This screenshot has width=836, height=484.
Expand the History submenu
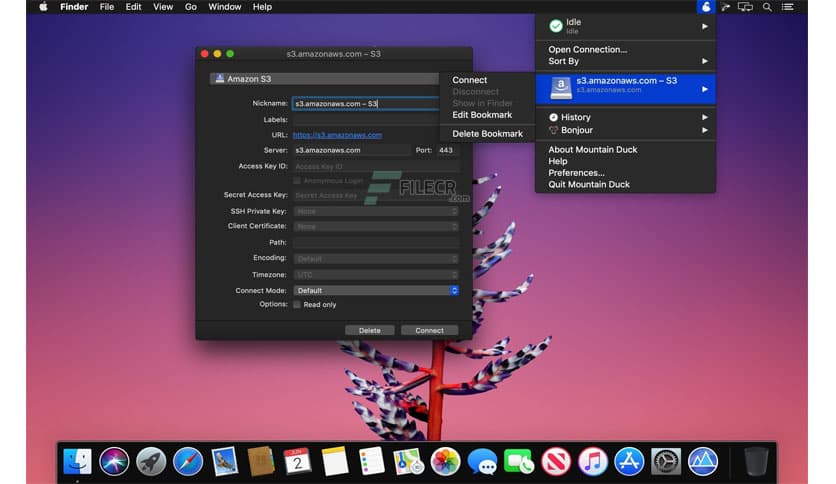coord(625,117)
